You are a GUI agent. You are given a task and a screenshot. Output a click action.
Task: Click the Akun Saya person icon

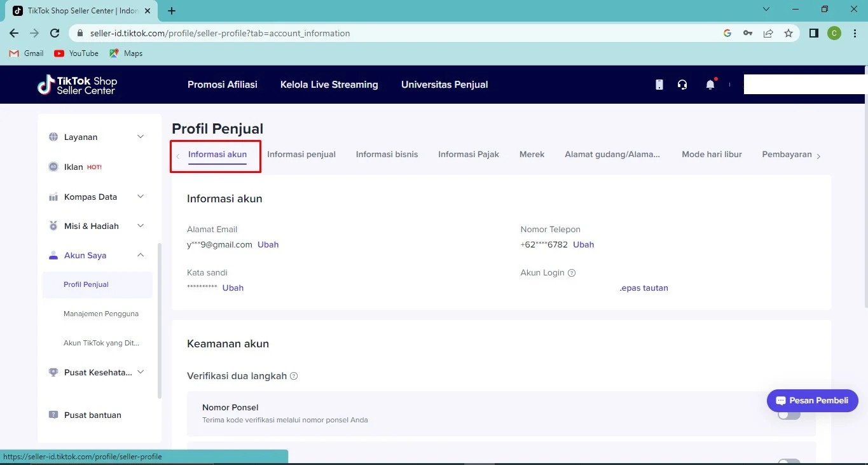[x=53, y=255]
